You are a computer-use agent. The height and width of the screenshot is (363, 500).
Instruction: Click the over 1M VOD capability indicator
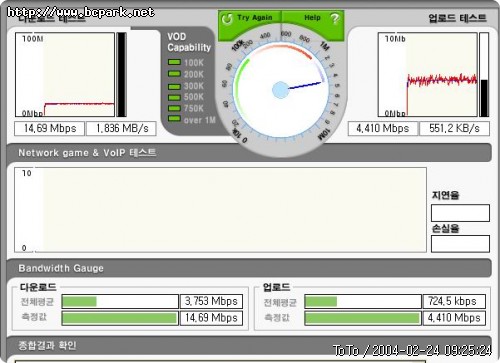[174, 119]
